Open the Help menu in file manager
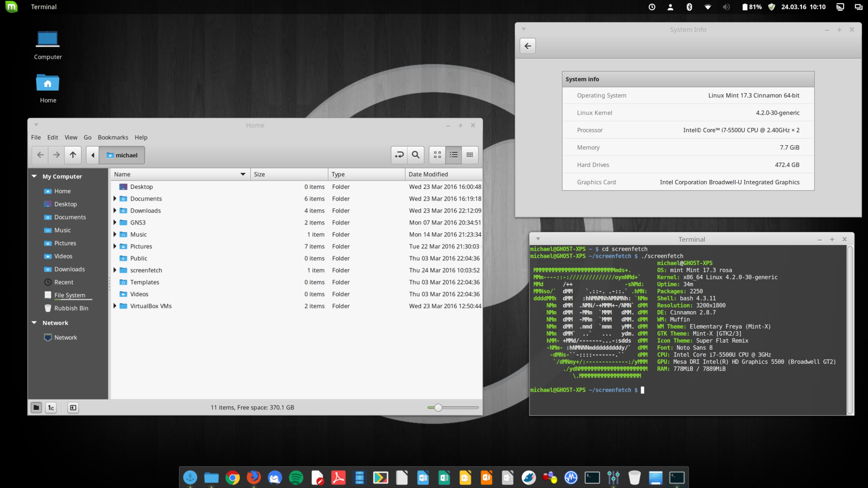 click(x=141, y=138)
